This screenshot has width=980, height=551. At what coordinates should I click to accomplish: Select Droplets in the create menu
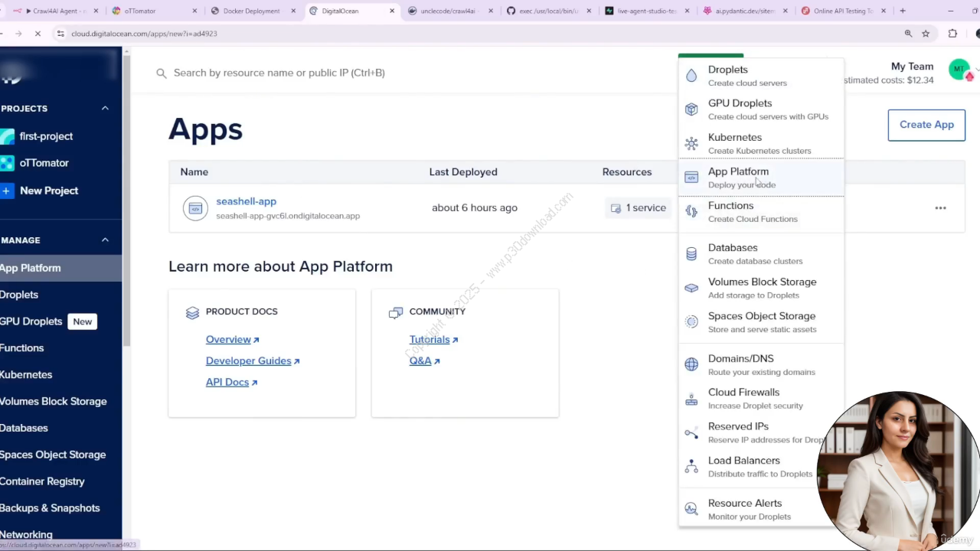761,76
